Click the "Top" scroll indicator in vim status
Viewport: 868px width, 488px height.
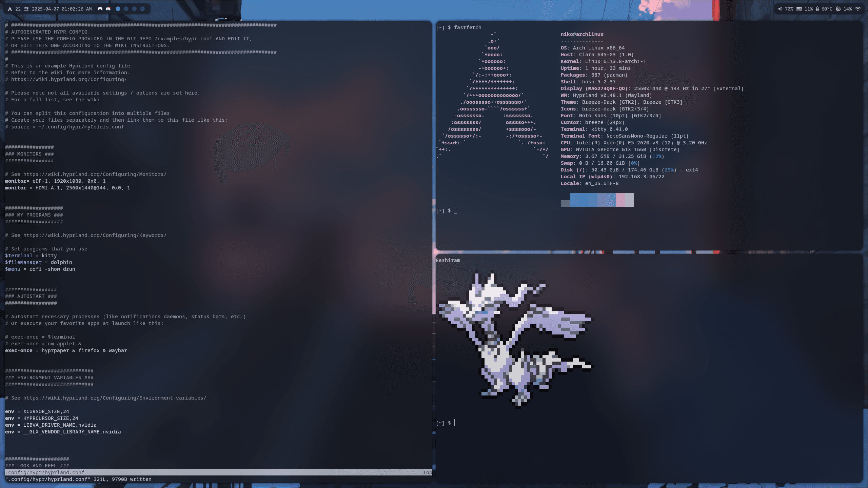pos(428,472)
